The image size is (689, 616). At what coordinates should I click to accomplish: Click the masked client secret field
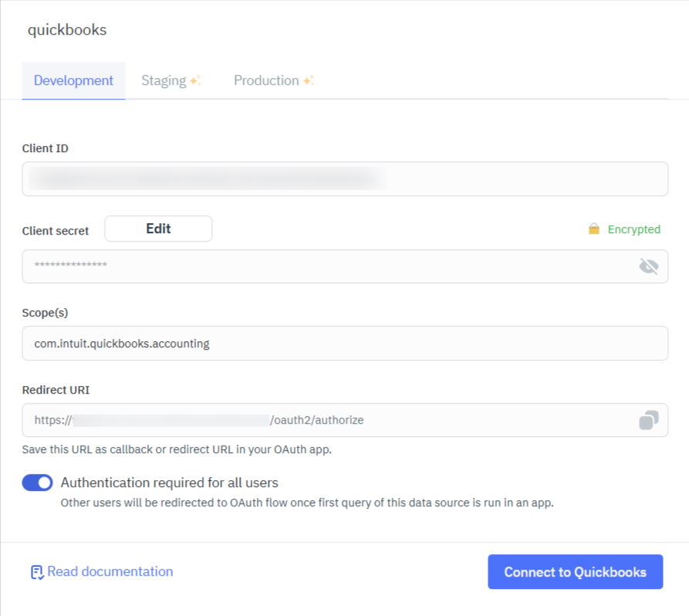(x=345, y=266)
